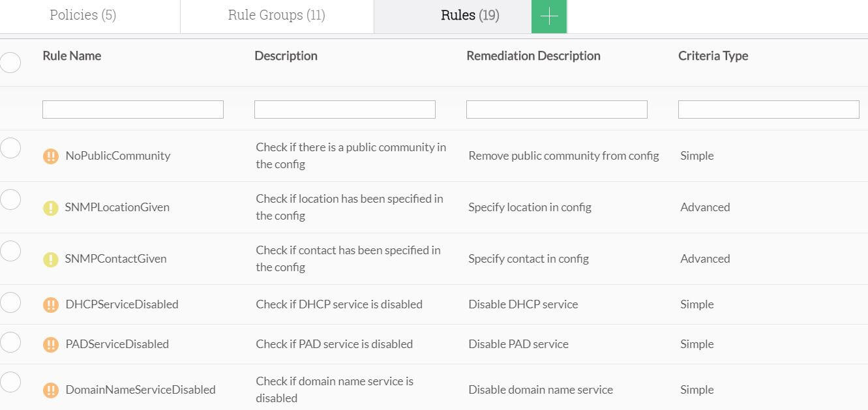Select the NoPublicCommunity rule row
868x410 pixels.
(x=10, y=148)
